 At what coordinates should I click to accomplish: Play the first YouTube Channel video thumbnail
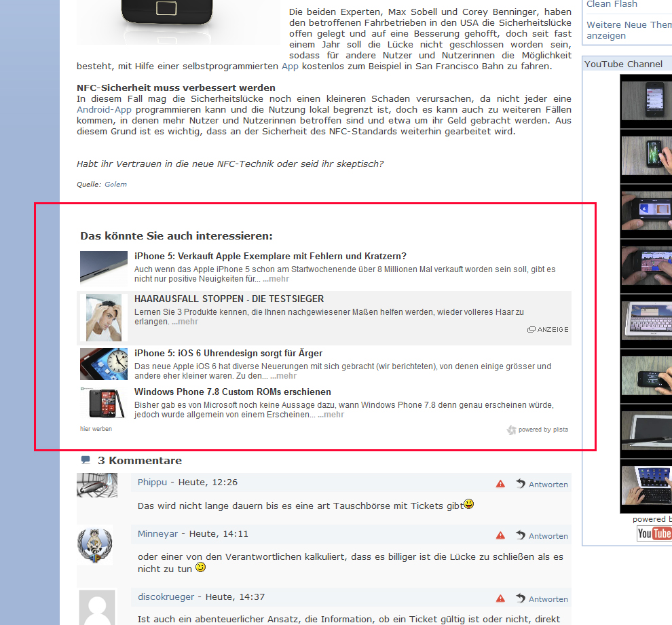[646, 101]
